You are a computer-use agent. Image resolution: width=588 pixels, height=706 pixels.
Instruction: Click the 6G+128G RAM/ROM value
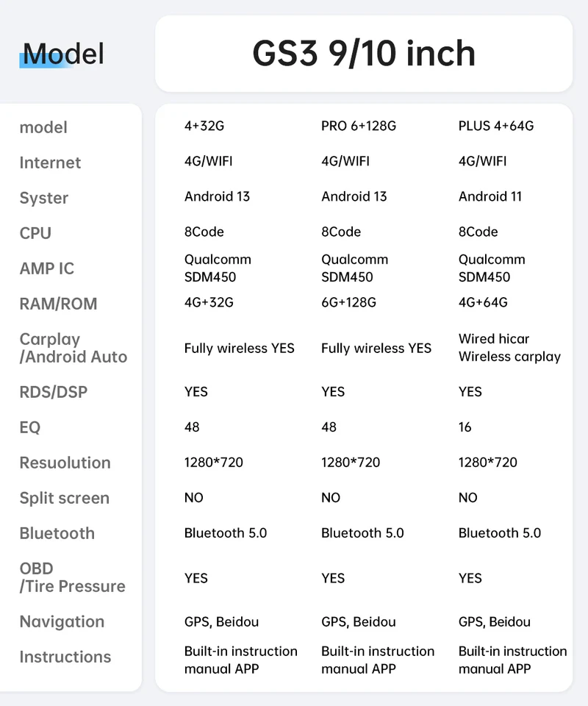pyautogui.click(x=348, y=302)
